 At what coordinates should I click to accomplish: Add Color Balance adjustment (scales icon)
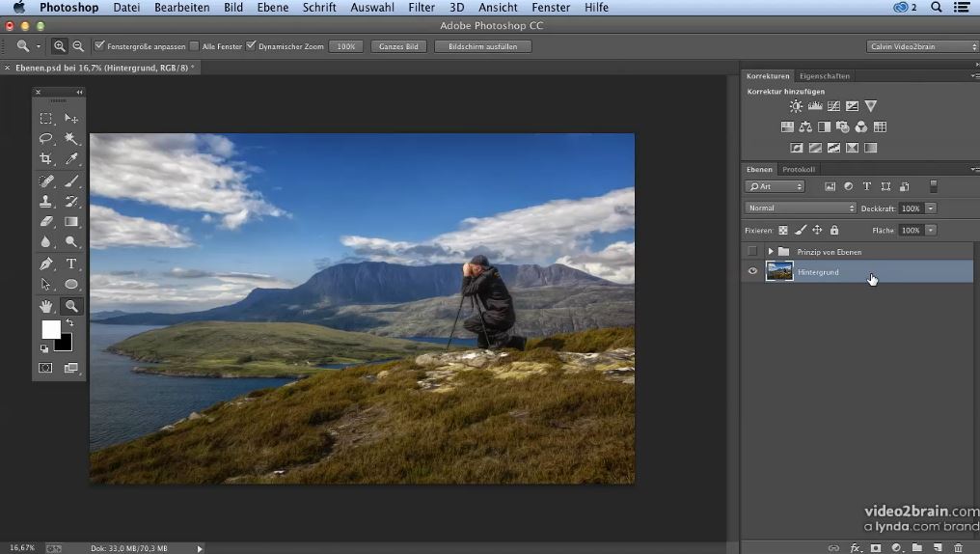click(805, 127)
